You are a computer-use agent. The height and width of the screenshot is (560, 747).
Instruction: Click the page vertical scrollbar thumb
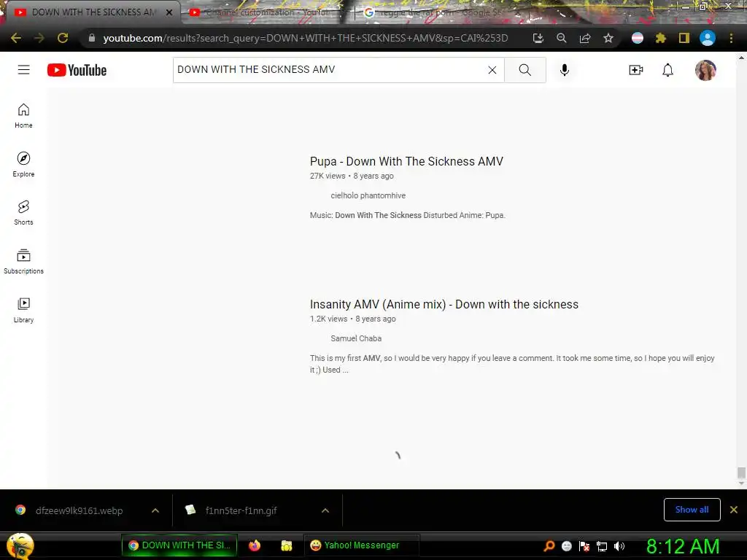(741, 472)
